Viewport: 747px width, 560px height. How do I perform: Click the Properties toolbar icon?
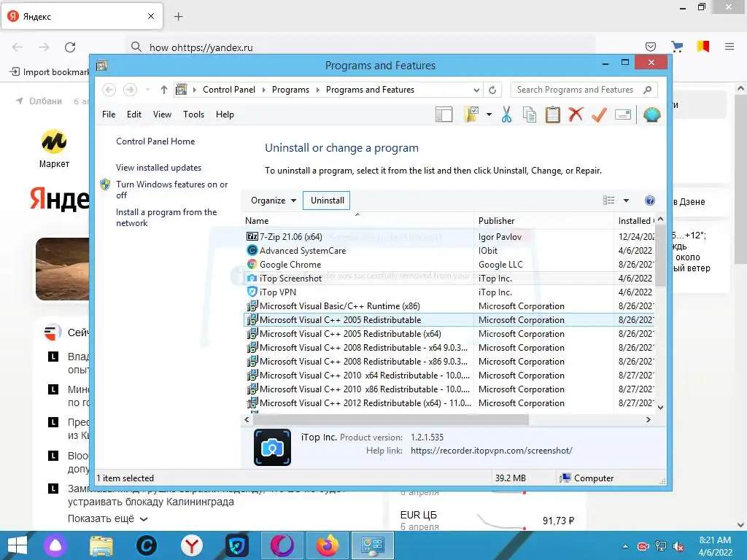click(623, 114)
